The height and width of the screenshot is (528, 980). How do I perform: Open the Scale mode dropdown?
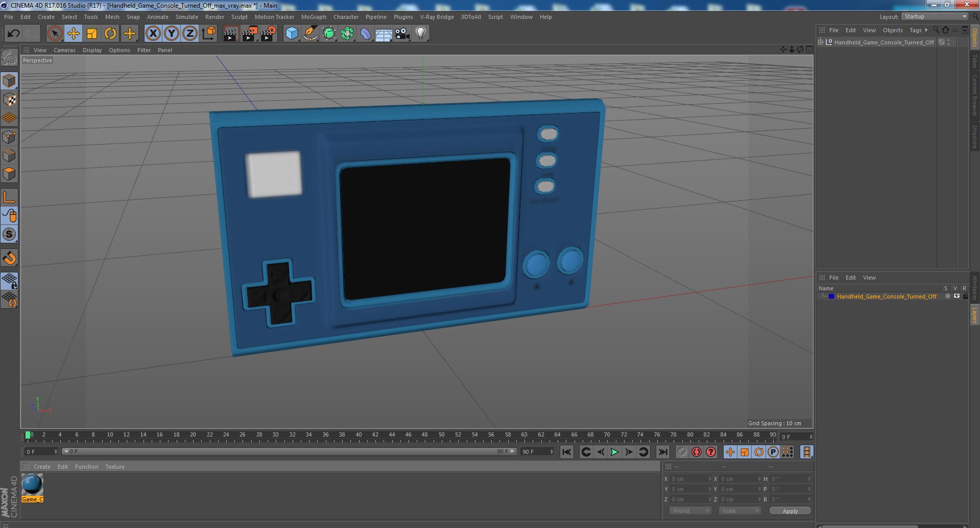point(739,511)
